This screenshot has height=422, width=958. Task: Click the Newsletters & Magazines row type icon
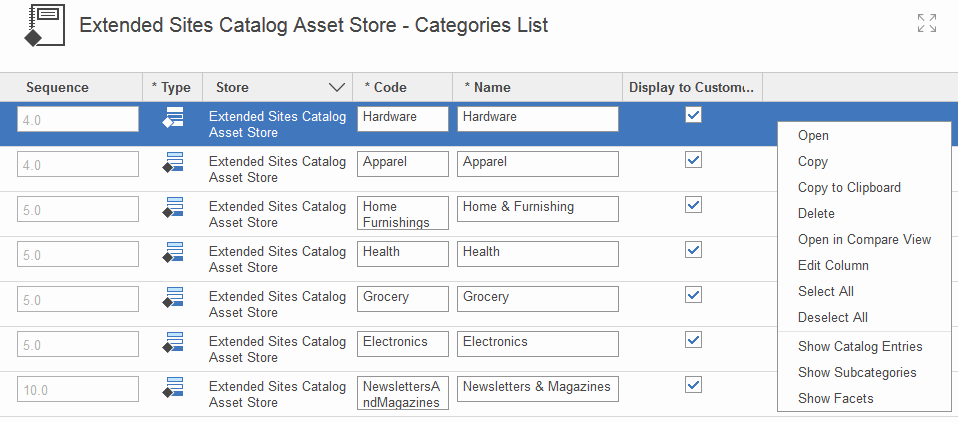click(x=173, y=387)
